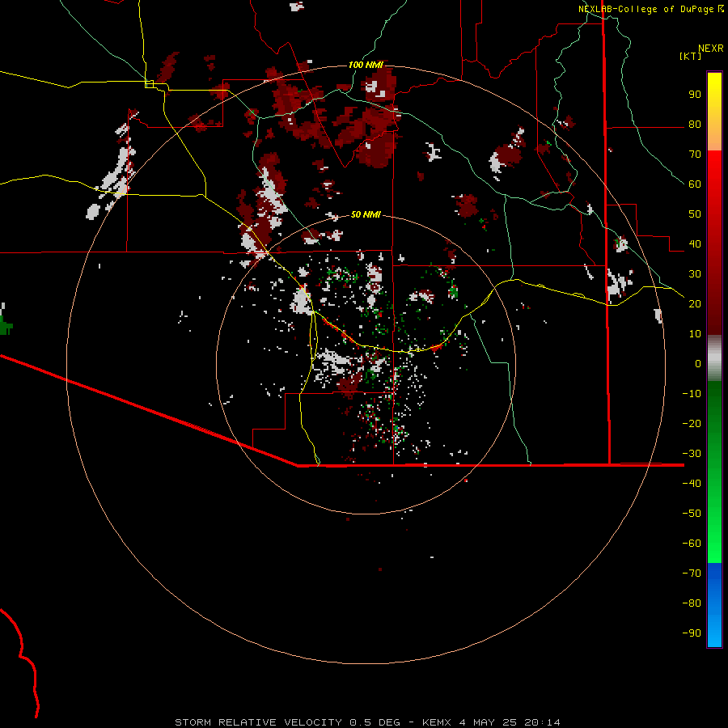Click the -90 knot scale label

tap(692, 633)
